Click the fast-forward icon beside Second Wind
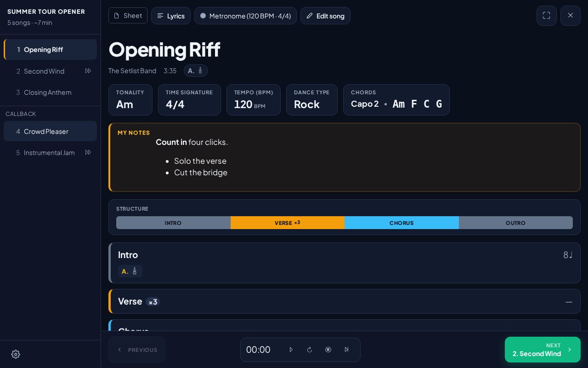The width and height of the screenshot is (588, 368). click(88, 71)
